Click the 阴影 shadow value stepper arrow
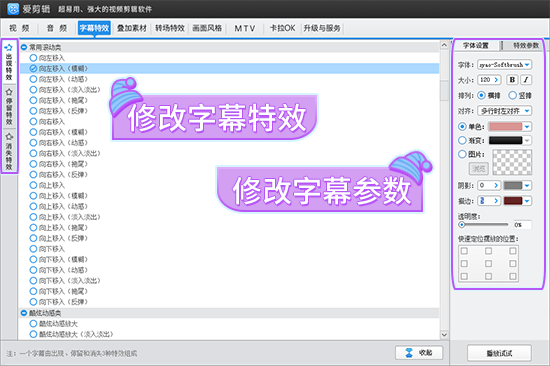Image resolution: width=550 pixels, height=366 pixels. point(496,185)
